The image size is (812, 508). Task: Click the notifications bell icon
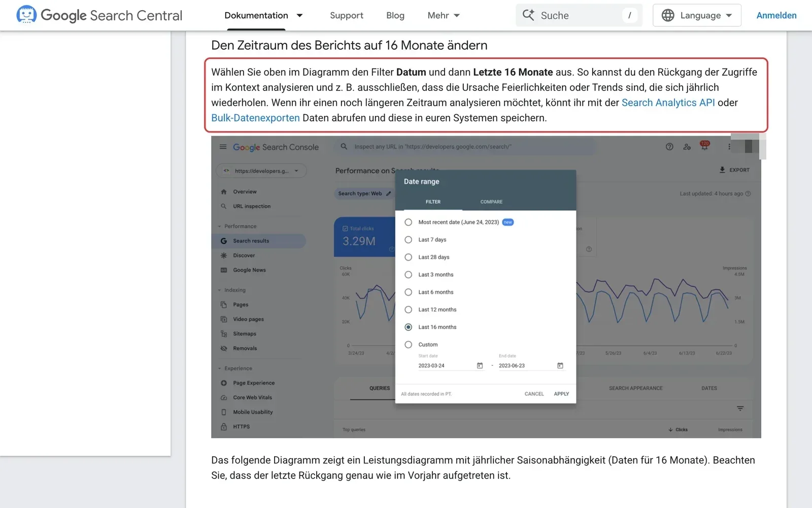click(x=704, y=146)
